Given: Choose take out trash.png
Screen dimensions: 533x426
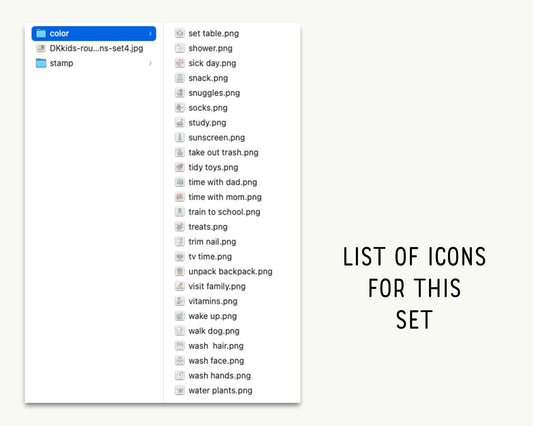Looking at the screenshot, I should tap(223, 152).
